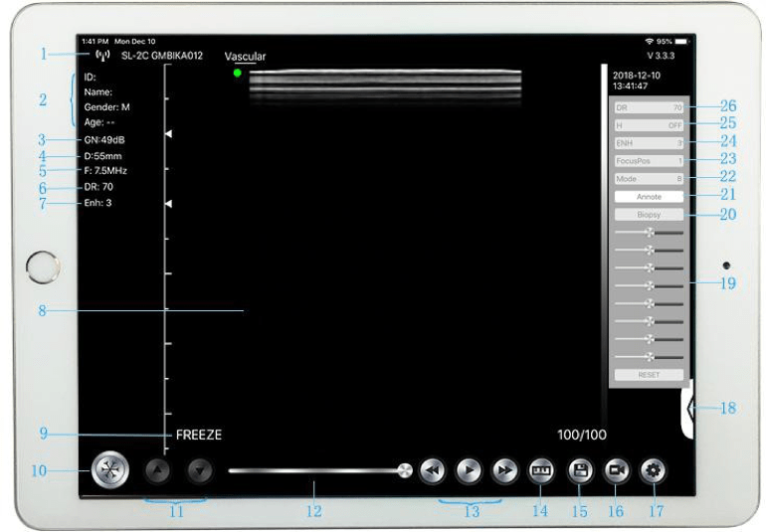Tap the Enh: 3 readout at left
This screenshot has height=532, width=766.
tap(97, 203)
